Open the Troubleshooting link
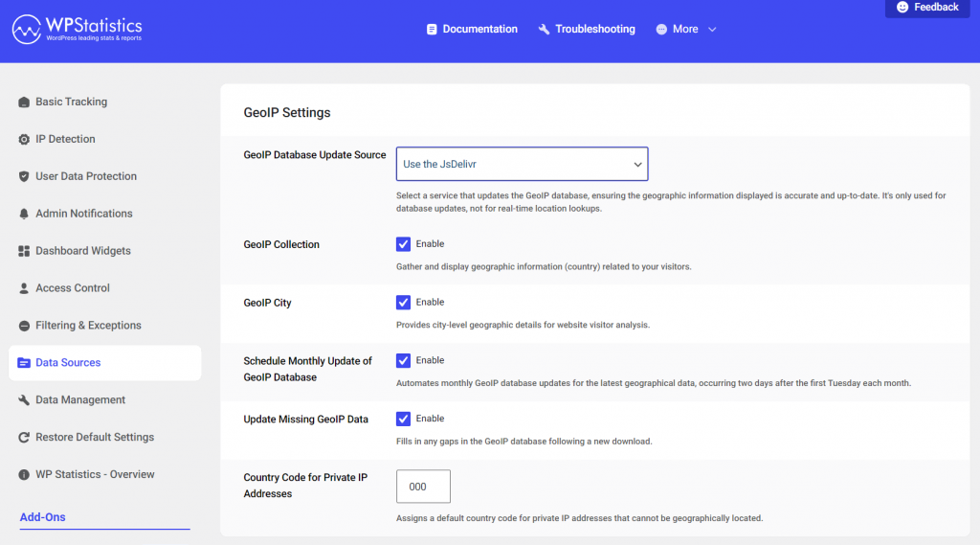980x545 pixels. click(587, 30)
